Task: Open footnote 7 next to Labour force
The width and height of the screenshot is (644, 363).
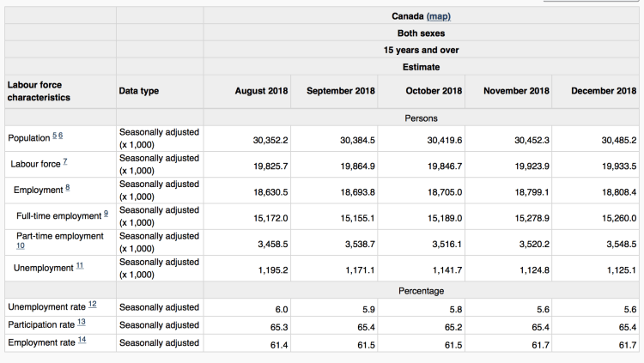Action: [x=64, y=162]
